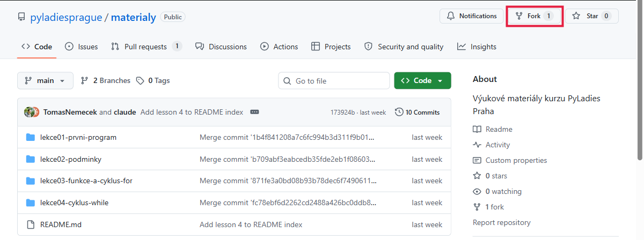
Task: Open Security and quality tab
Action: [x=404, y=47]
